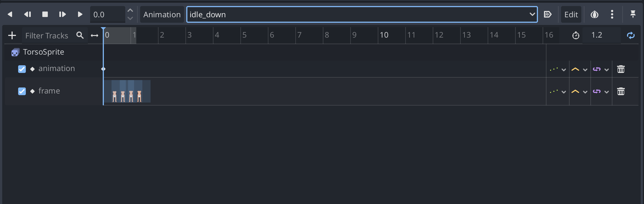Screen dimensions: 644x204
Task: Toggle the autoplay on load icon
Action: click(548, 14)
